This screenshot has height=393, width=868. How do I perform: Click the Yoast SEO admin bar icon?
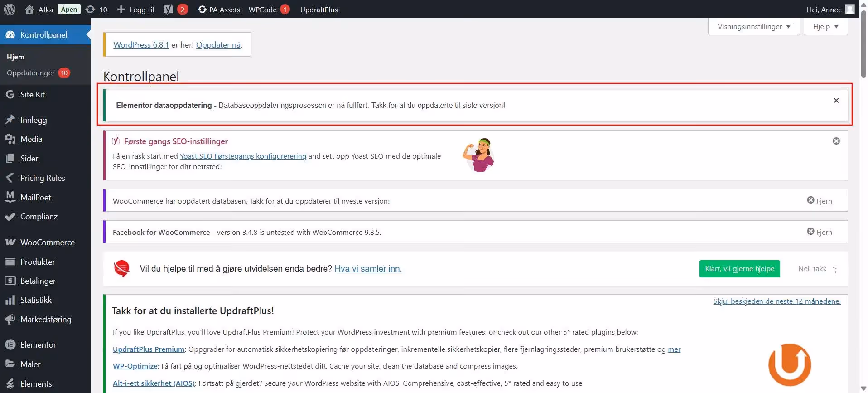click(168, 9)
